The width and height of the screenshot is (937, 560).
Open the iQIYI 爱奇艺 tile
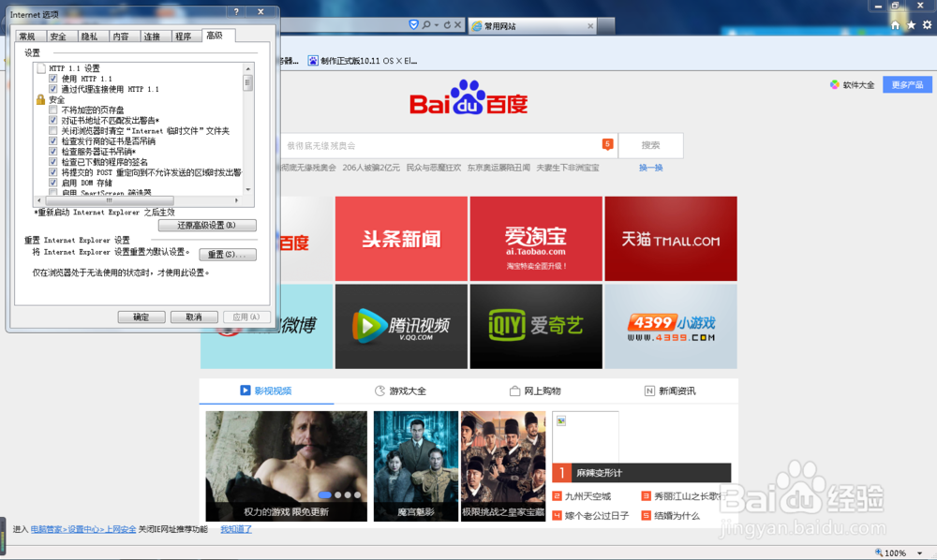pyautogui.click(x=536, y=326)
